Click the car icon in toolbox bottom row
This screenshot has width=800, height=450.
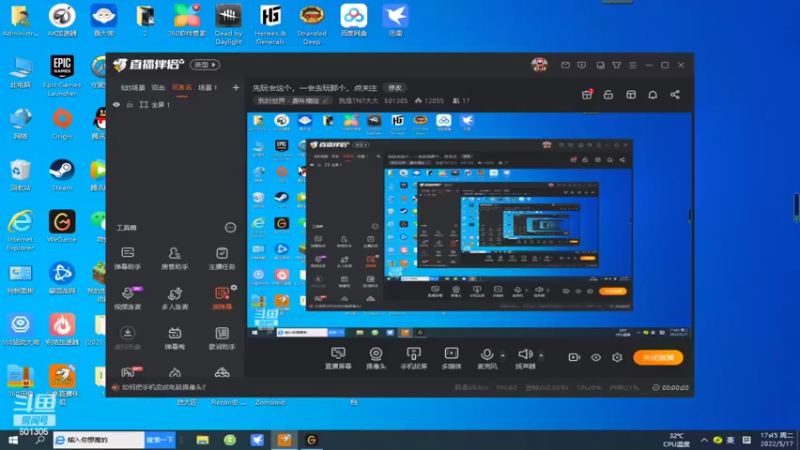(222, 372)
